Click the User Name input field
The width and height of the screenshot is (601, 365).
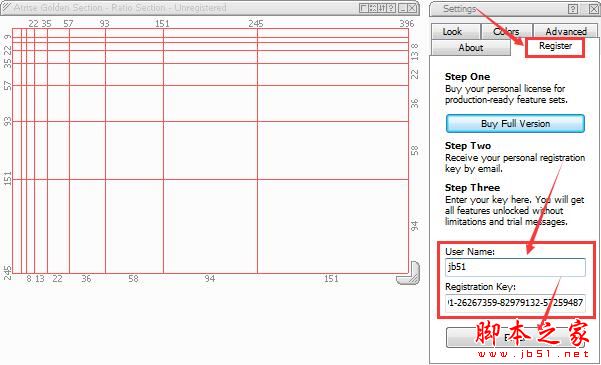tap(516, 267)
